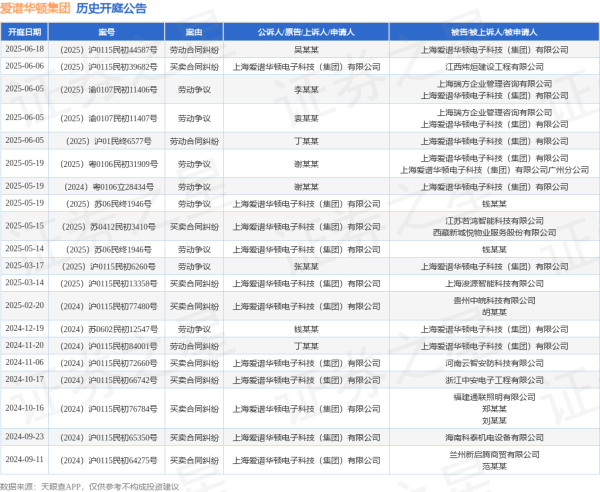Click defendant 浙江中安电子工程有限公司
This screenshot has width=600, height=492.
[494, 380]
